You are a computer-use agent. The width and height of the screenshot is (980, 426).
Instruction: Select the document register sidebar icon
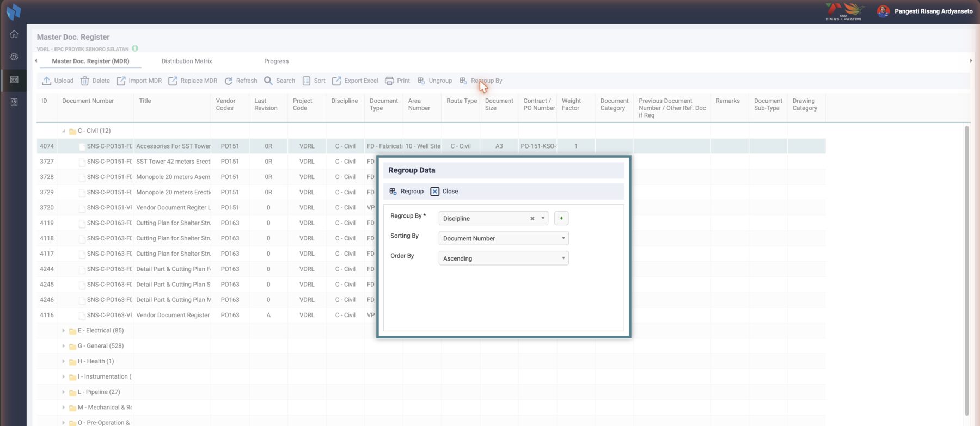pyautogui.click(x=14, y=79)
